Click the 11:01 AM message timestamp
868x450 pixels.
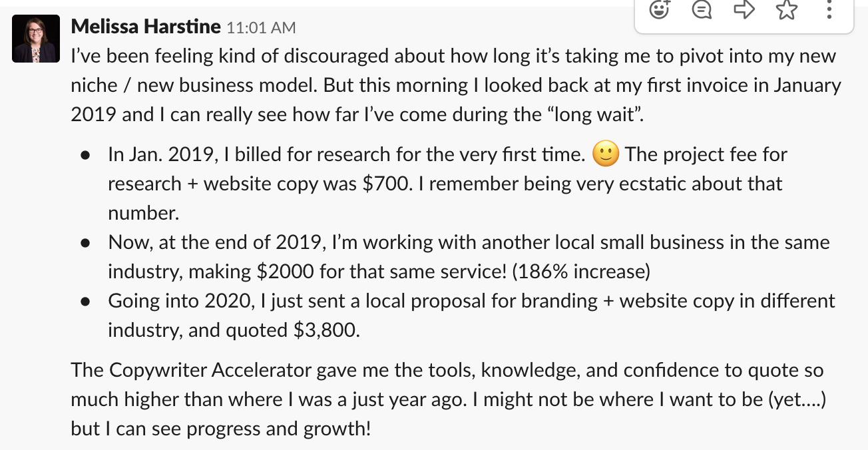click(x=261, y=28)
